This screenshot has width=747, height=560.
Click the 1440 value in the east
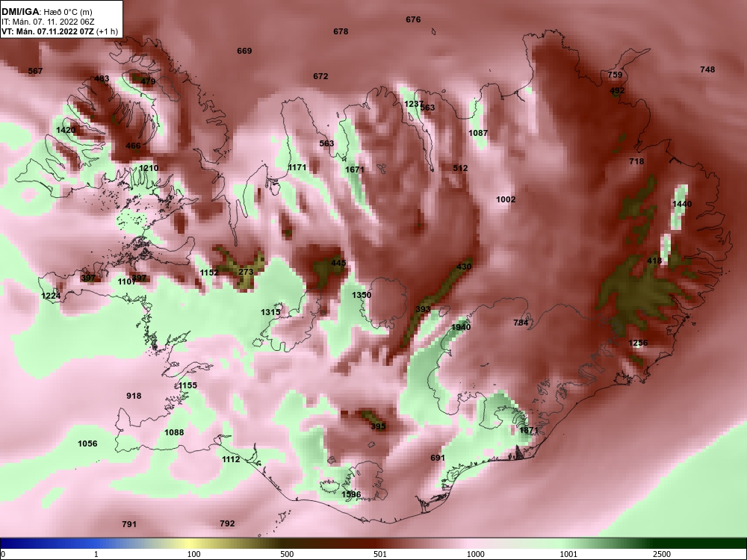coord(682,204)
